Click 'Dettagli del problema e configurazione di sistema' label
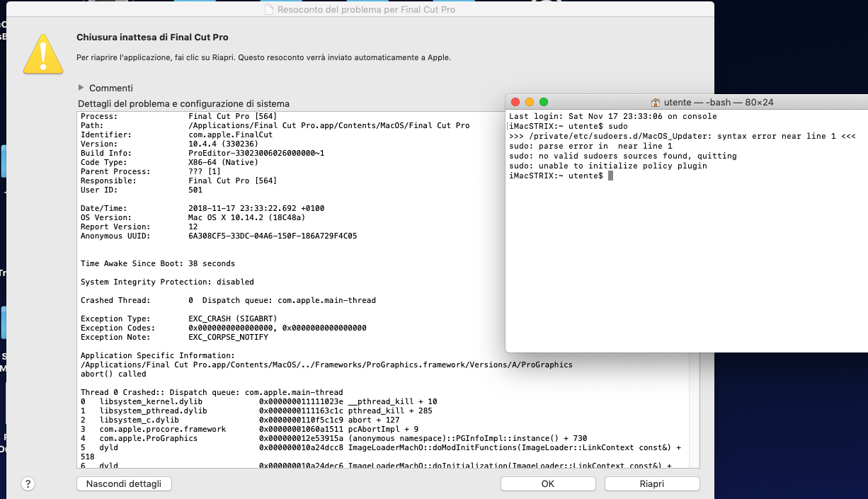868x499 pixels. point(183,103)
